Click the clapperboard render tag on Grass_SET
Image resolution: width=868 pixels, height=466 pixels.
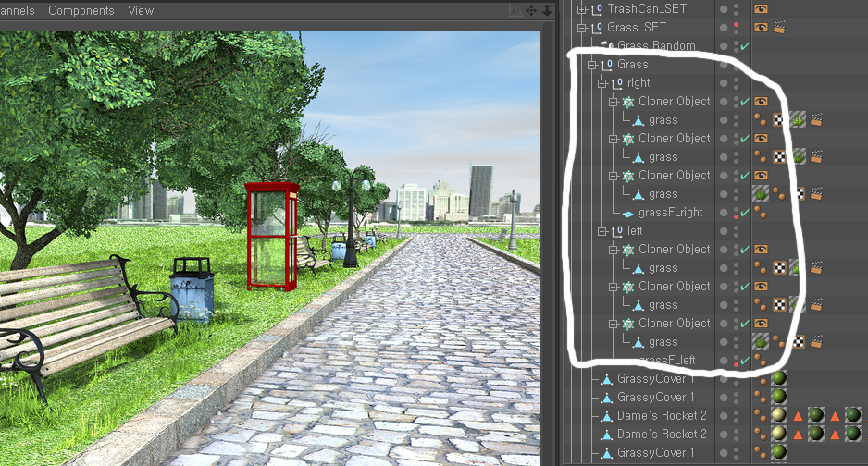click(779, 27)
